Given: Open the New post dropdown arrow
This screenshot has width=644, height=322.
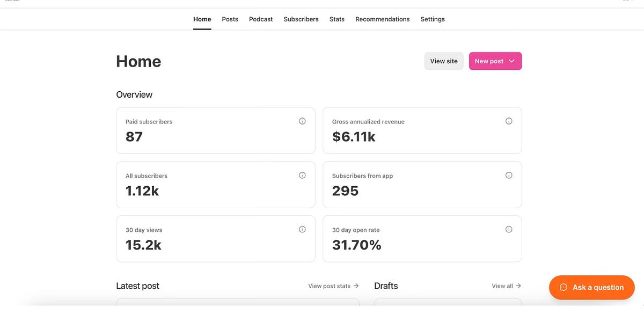Looking at the screenshot, I should (x=510, y=61).
